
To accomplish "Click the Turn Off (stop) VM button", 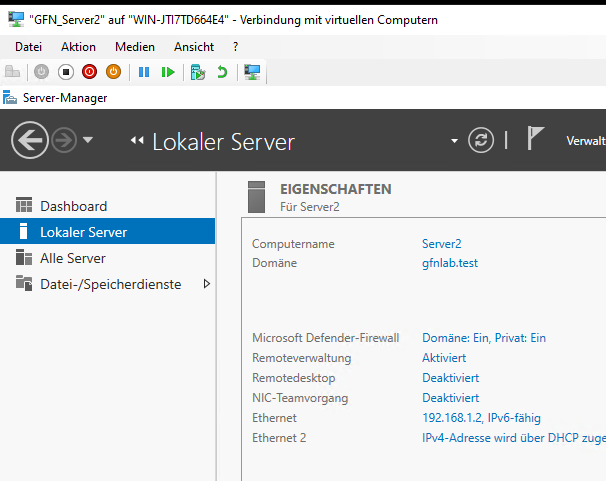I will [x=65, y=72].
